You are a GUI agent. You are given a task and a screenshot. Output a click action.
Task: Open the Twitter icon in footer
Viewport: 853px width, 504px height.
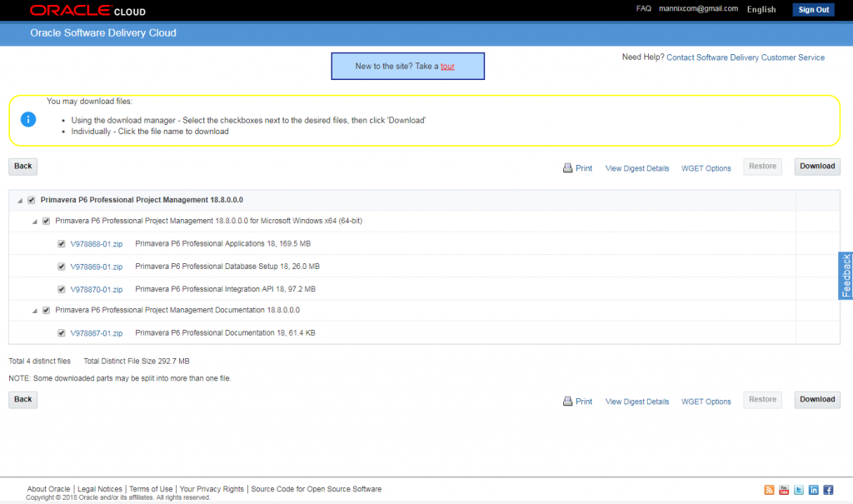click(x=799, y=490)
